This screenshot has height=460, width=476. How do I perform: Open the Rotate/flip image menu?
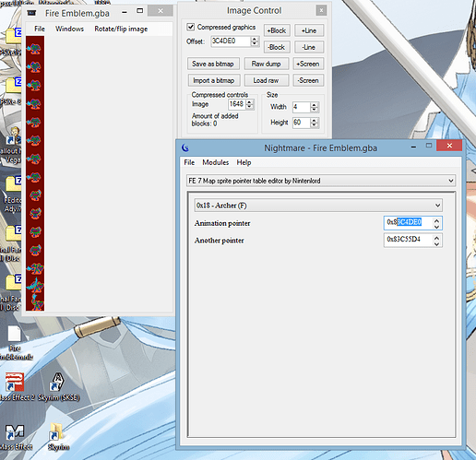click(x=121, y=29)
